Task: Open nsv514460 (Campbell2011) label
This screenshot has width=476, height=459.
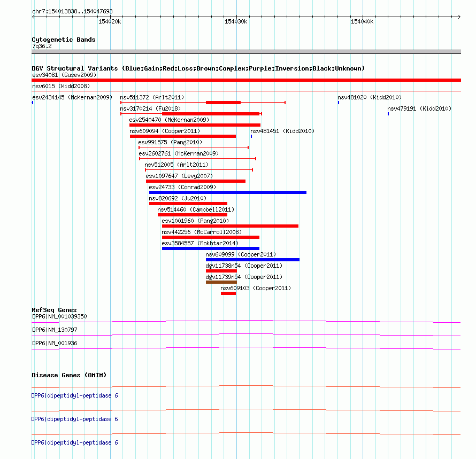Action: [196, 209]
